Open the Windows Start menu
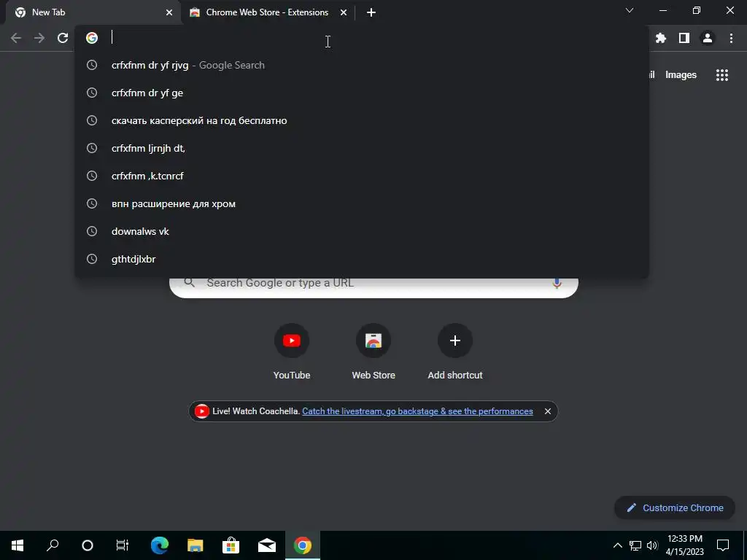The height and width of the screenshot is (560, 747). 18,545
